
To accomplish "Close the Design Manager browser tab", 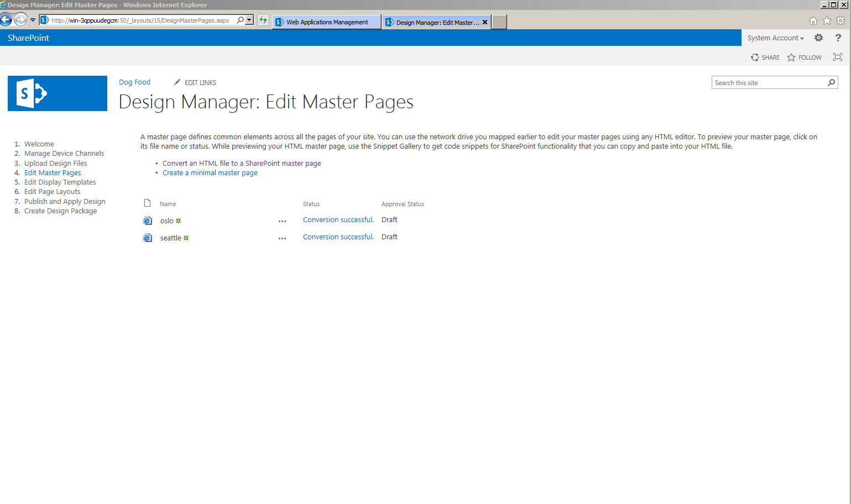I will point(485,23).
